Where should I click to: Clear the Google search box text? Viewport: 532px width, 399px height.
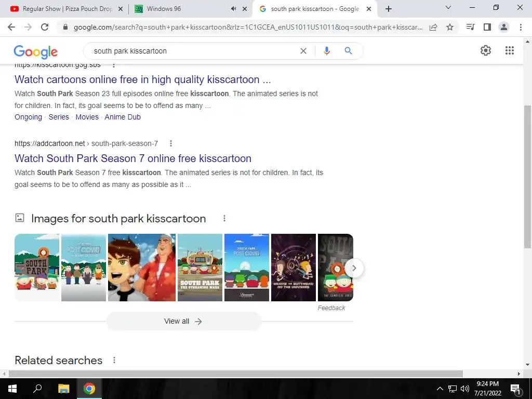pyautogui.click(x=303, y=51)
